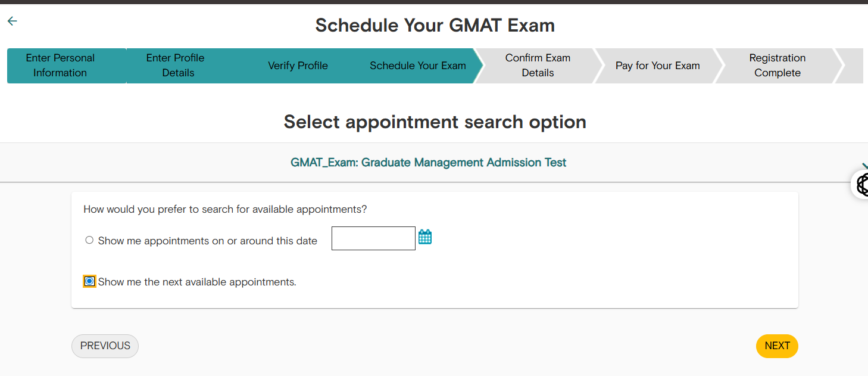Select the Enter Profile Details step
868x376 pixels.
coord(175,66)
